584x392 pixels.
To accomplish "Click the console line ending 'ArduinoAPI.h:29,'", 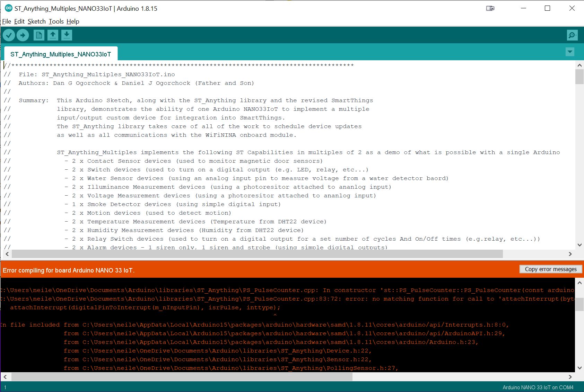I will pyautogui.click(x=284, y=333).
